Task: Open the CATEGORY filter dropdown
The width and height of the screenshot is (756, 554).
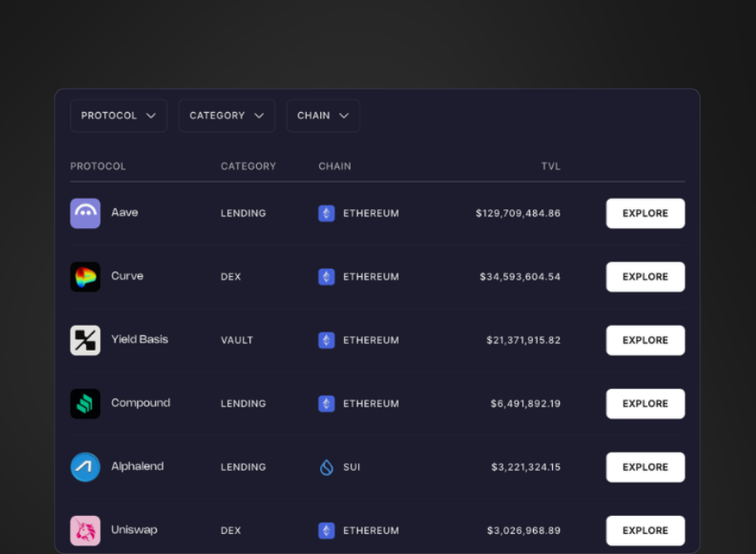Action: pos(226,116)
